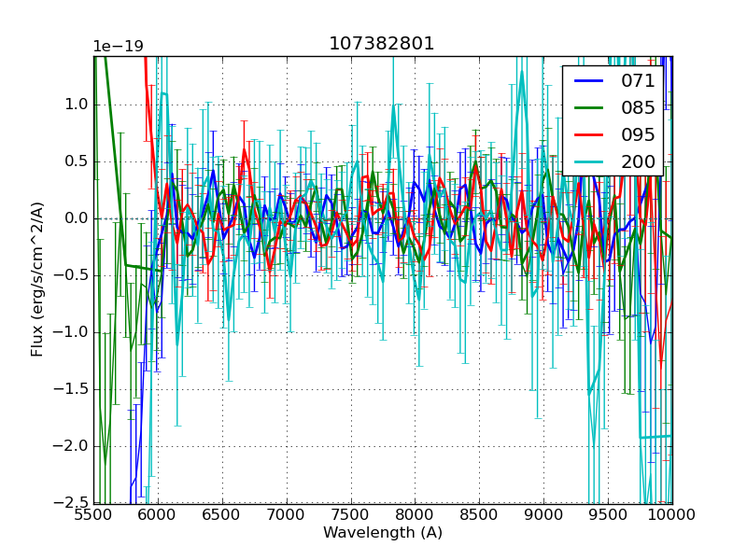
Task: Select the blue line swatch for 071
Action: [588, 81]
